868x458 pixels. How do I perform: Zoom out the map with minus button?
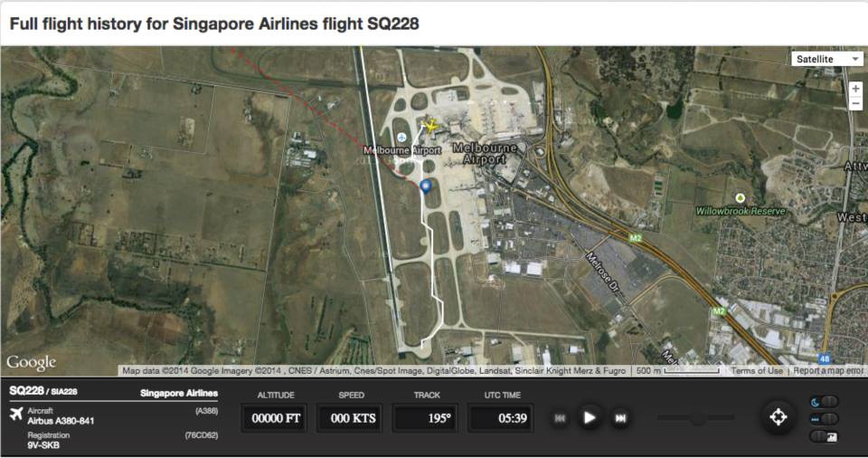tap(856, 103)
